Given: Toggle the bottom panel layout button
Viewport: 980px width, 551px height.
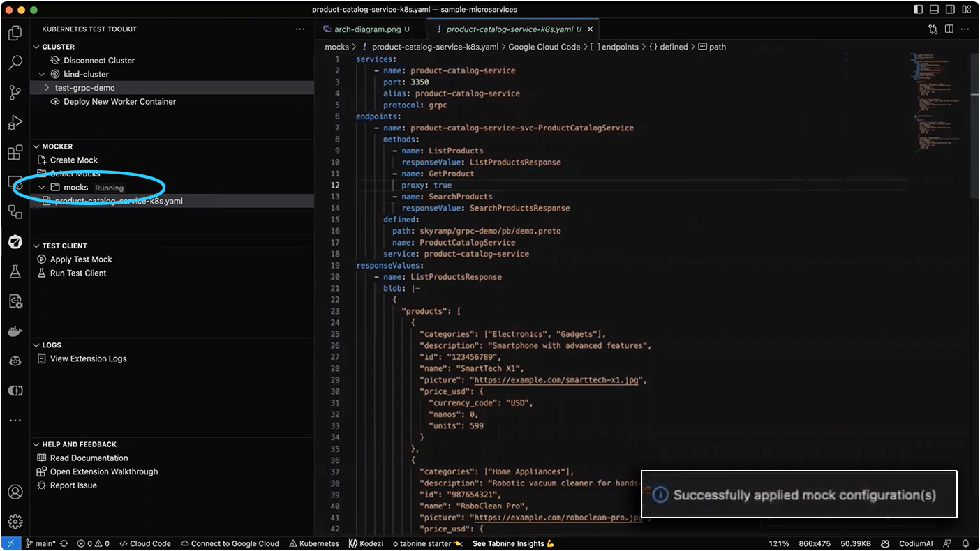Looking at the screenshot, I should tap(934, 10).
